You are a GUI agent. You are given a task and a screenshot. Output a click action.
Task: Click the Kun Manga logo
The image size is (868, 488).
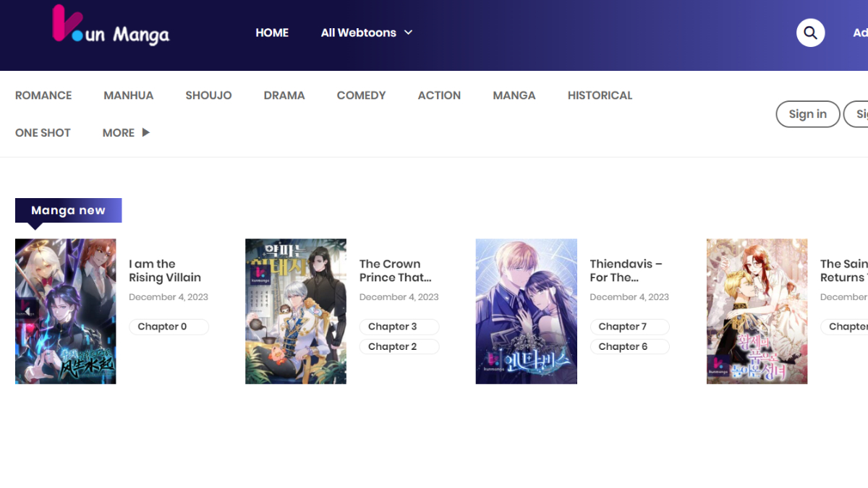[111, 29]
